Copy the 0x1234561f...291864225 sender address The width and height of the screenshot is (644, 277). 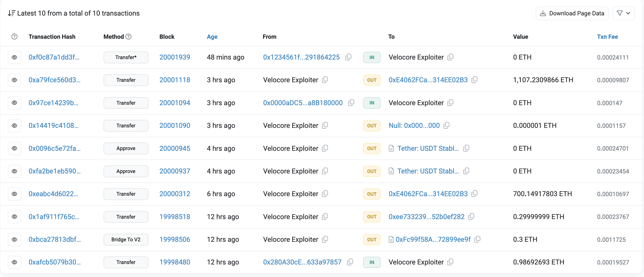coord(348,57)
